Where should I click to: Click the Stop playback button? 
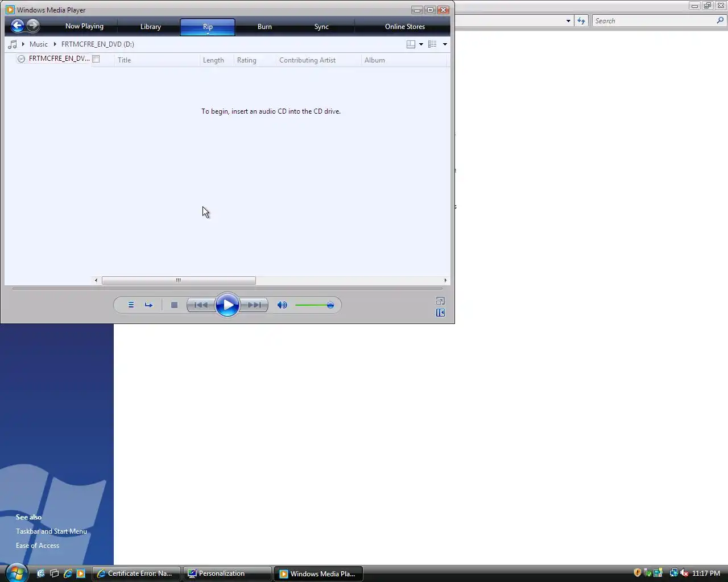(x=174, y=305)
